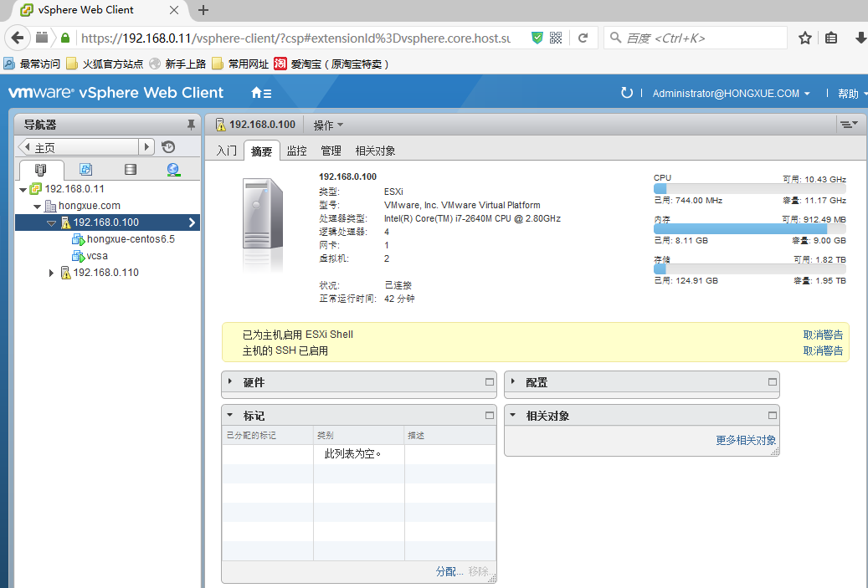This screenshot has width=868, height=588.
Task: Collapse the 192.168.0.100 host node
Action: click(52, 223)
